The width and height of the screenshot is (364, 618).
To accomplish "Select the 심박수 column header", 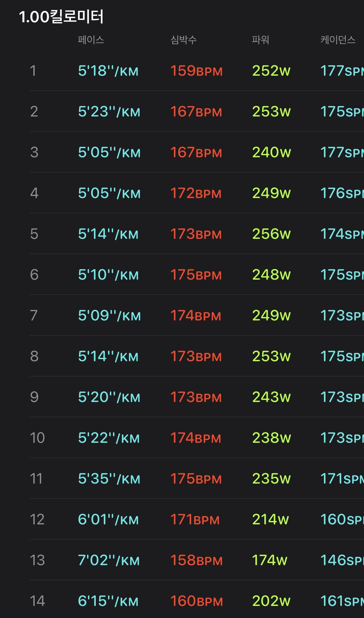I will [x=183, y=40].
